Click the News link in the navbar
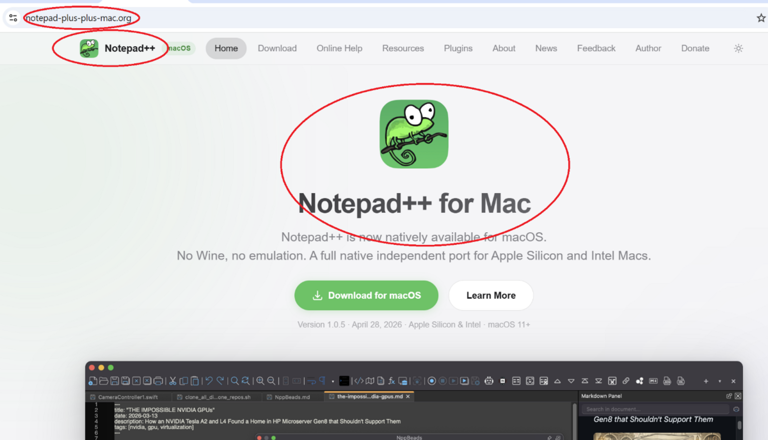768x440 pixels. pyautogui.click(x=546, y=49)
